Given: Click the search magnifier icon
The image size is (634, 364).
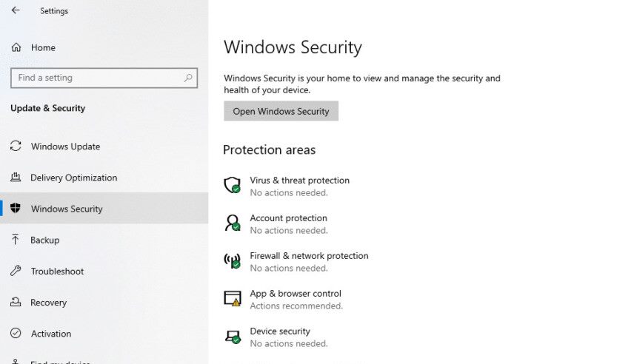Looking at the screenshot, I should [188, 78].
